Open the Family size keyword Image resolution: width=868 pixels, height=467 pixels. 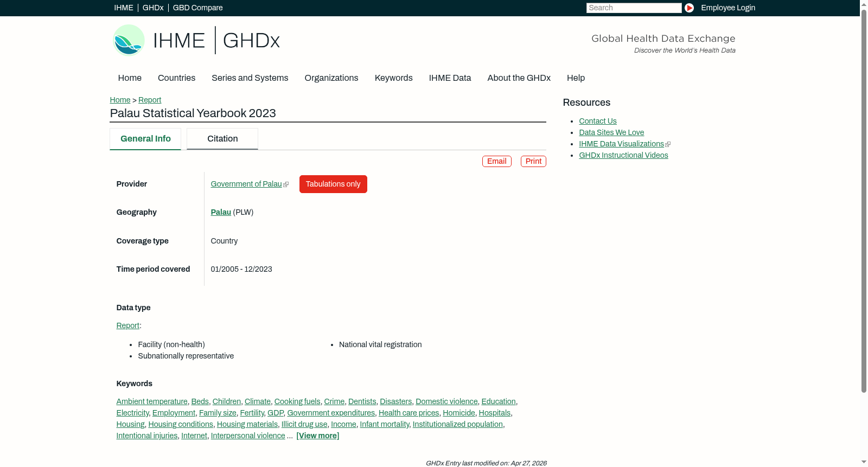tap(218, 413)
